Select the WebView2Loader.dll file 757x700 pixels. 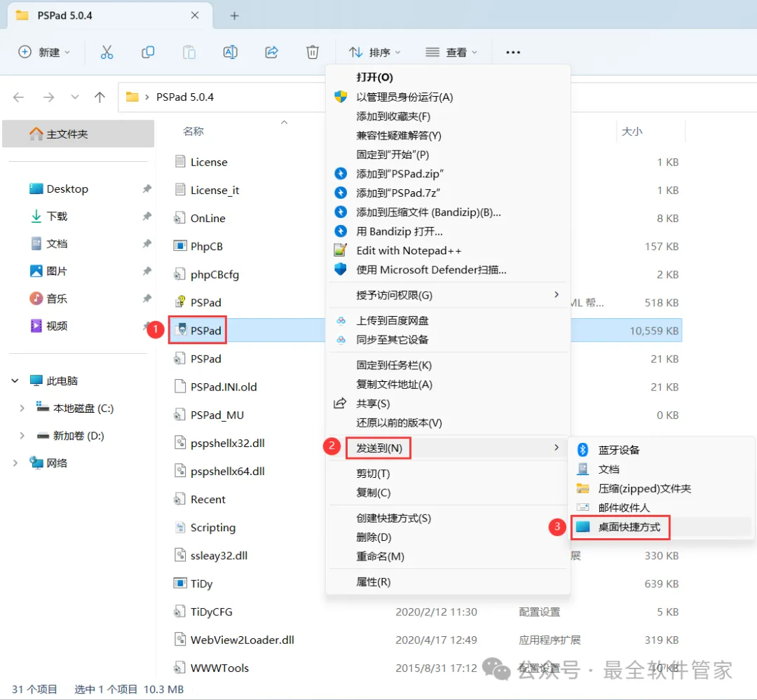pyautogui.click(x=242, y=640)
